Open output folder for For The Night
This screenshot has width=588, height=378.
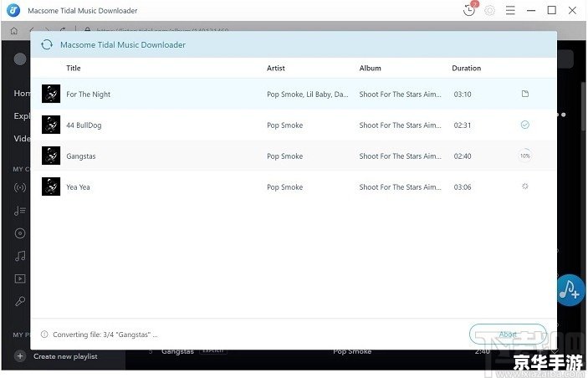[x=525, y=94]
